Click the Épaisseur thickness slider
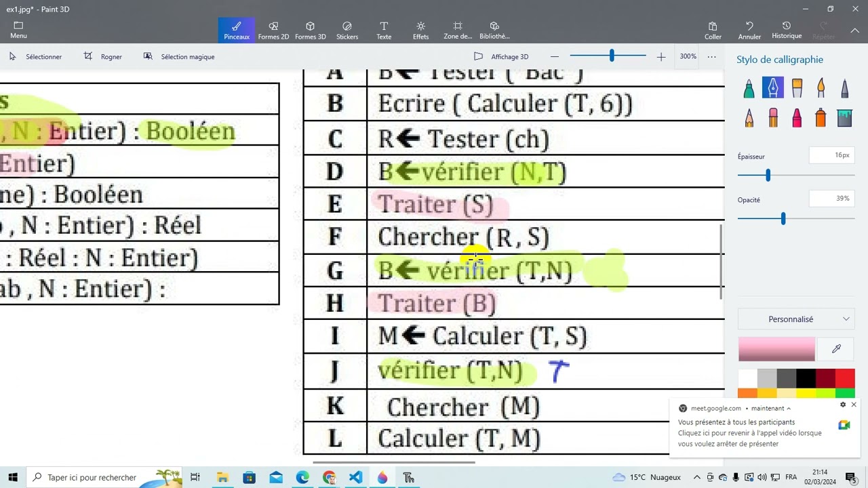This screenshot has width=868, height=488. [796, 176]
